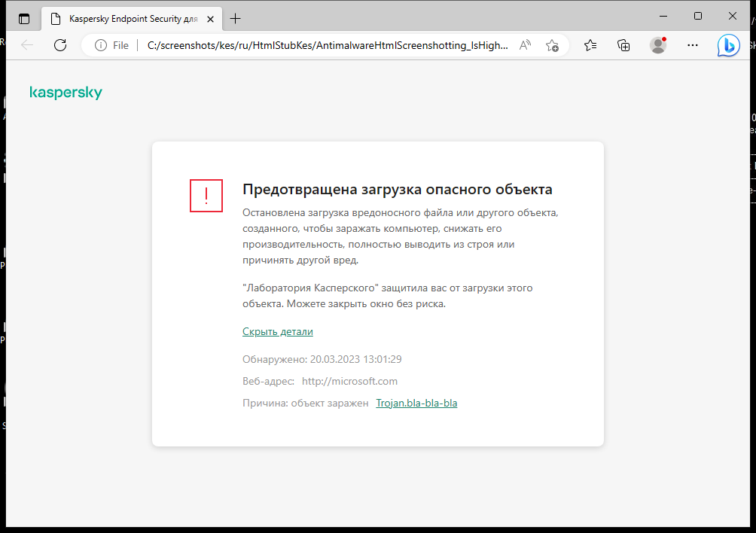Click the back navigation arrow

pyautogui.click(x=27, y=44)
